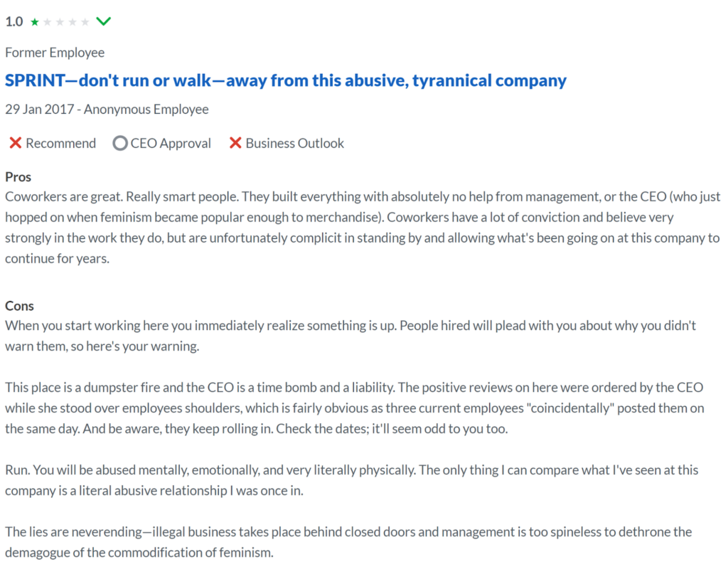Viewport: 728px width, 574px height.
Task: Click the Cons heading
Action: pos(19,306)
